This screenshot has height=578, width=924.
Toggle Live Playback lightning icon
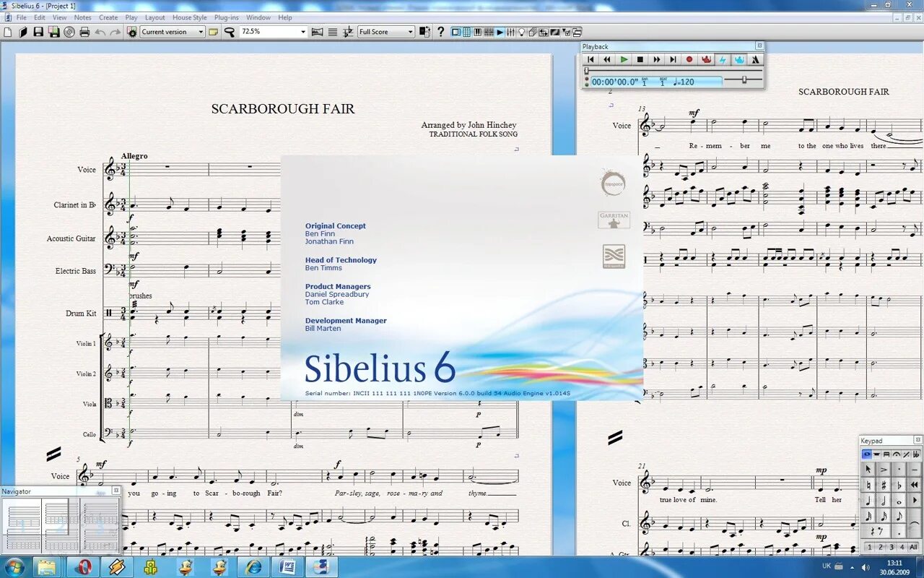723,59
